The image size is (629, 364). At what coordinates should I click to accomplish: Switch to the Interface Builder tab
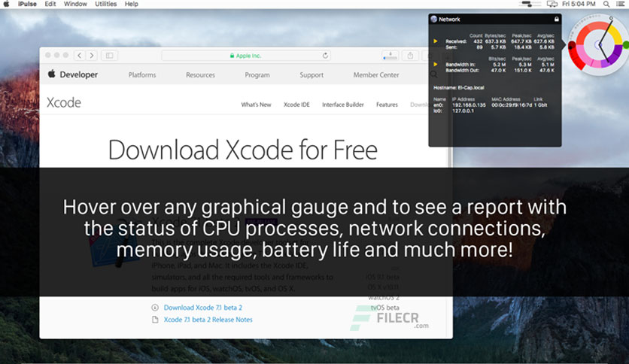[343, 105]
